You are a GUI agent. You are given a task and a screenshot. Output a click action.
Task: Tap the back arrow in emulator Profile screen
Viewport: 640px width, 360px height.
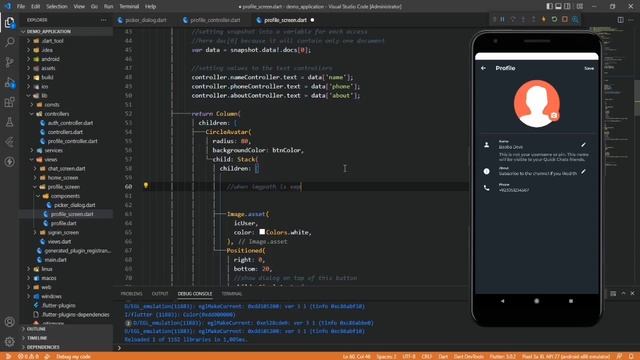[x=484, y=68]
